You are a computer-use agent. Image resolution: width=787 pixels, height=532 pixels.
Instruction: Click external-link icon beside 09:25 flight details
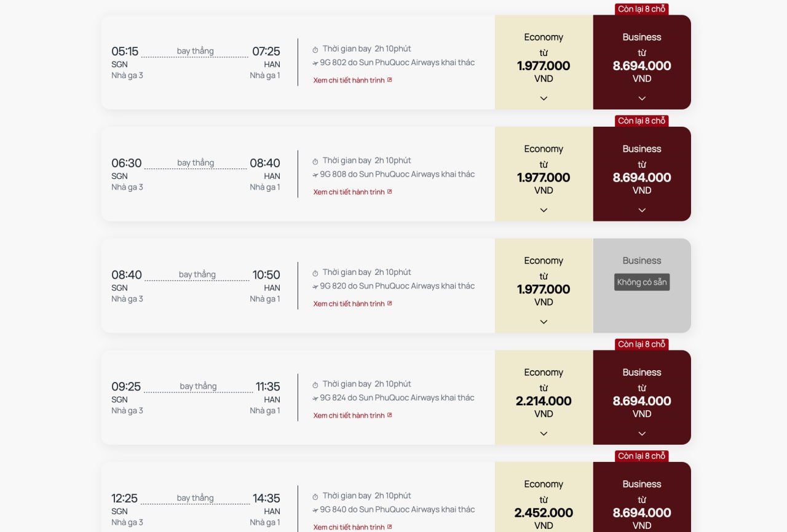pos(390,415)
